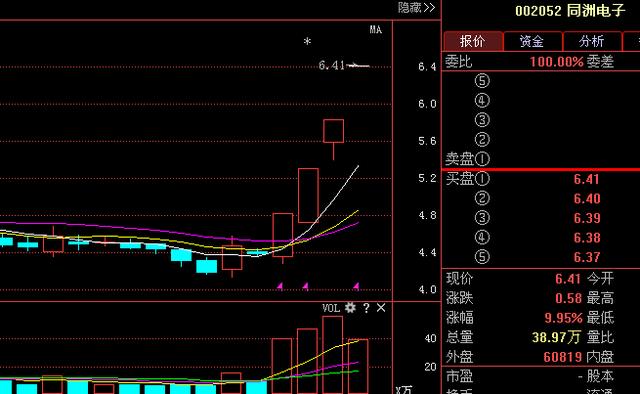Viewport: 640px width, 394px height.
Task: Select the MA indicator label
Action: coord(376,29)
